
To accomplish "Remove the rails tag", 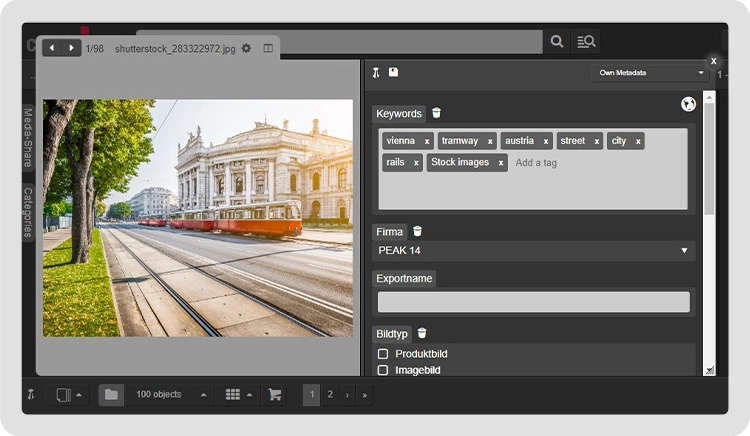I will pyautogui.click(x=416, y=163).
